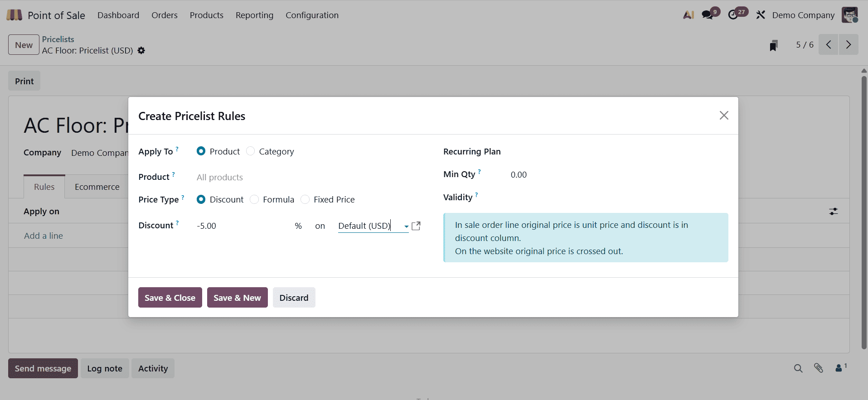The height and width of the screenshot is (400, 868).
Task: Click the Validity help question mark
Action: click(x=476, y=194)
